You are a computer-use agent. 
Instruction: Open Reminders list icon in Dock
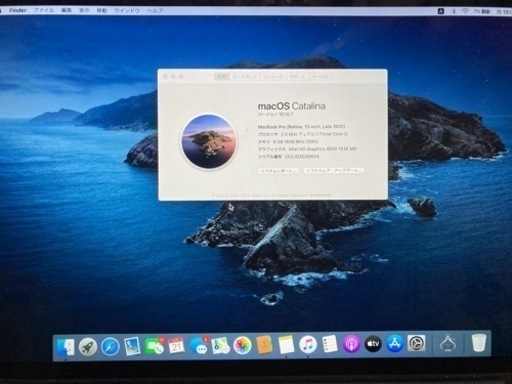coord(330,344)
